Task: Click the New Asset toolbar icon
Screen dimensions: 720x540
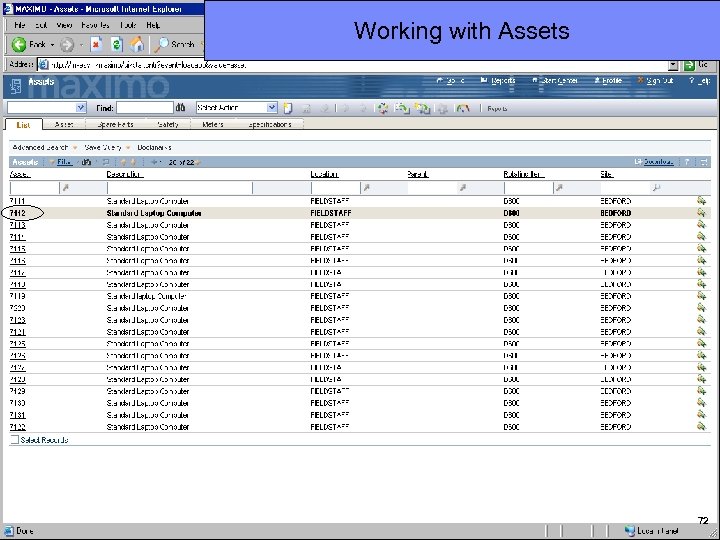Action: pyautogui.click(x=287, y=108)
